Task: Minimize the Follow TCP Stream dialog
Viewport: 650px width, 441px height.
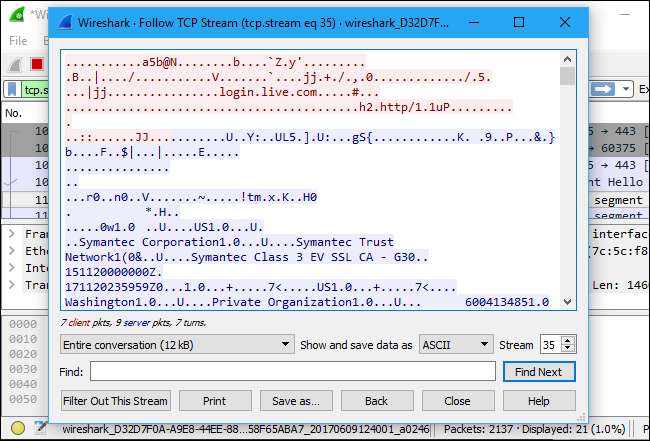Action: click(474, 22)
